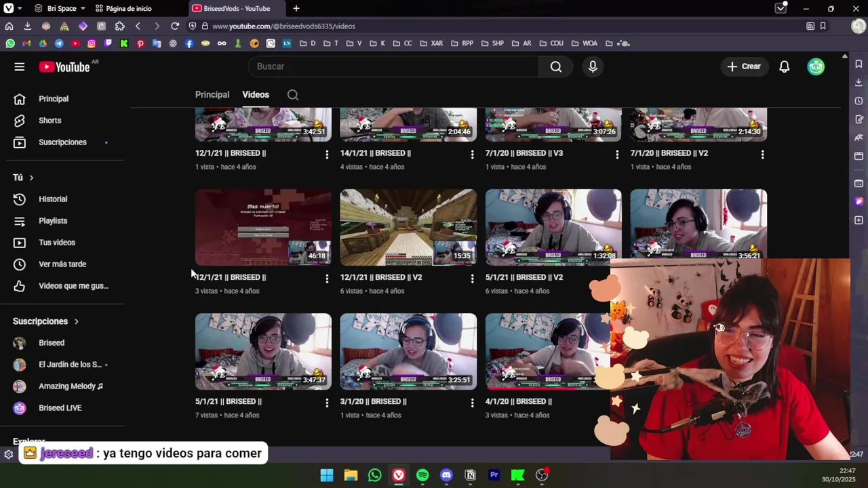The width and height of the screenshot is (868, 488).
Task: Activate voice search microphone
Action: [593, 66]
